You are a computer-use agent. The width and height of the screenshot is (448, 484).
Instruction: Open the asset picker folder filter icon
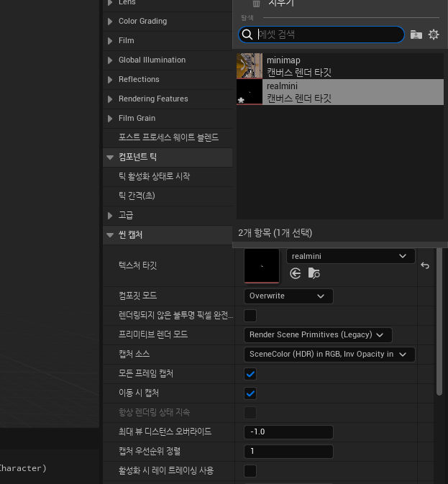pyautogui.click(x=416, y=35)
